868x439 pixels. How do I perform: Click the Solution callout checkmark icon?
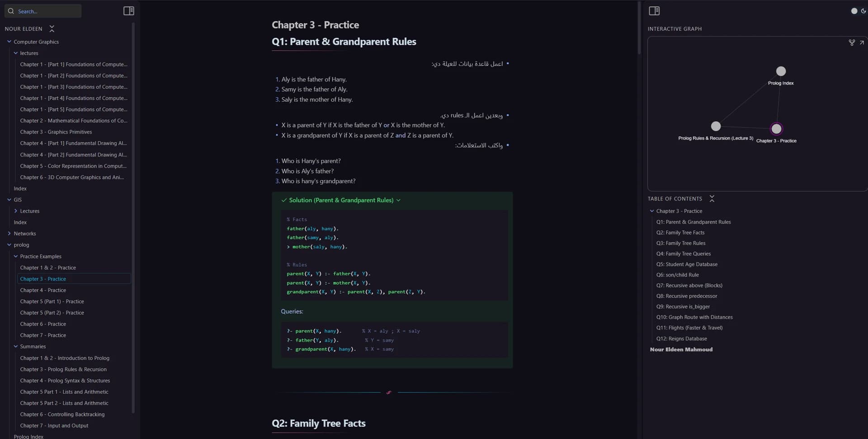click(x=284, y=200)
